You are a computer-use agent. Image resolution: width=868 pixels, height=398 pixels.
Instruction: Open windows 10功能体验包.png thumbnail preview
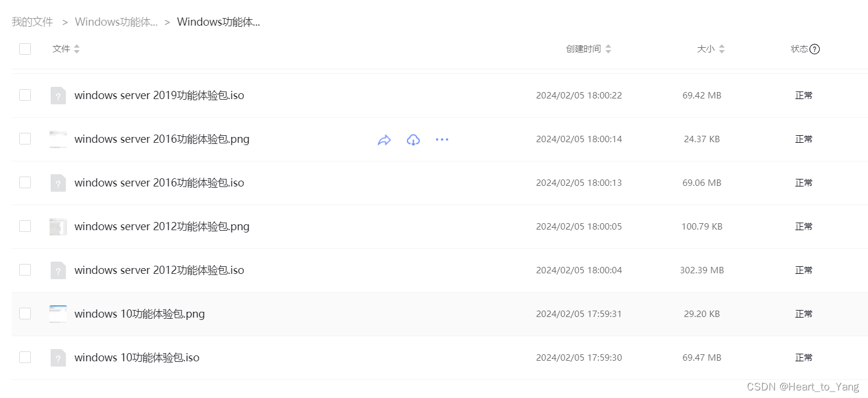tap(58, 314)
